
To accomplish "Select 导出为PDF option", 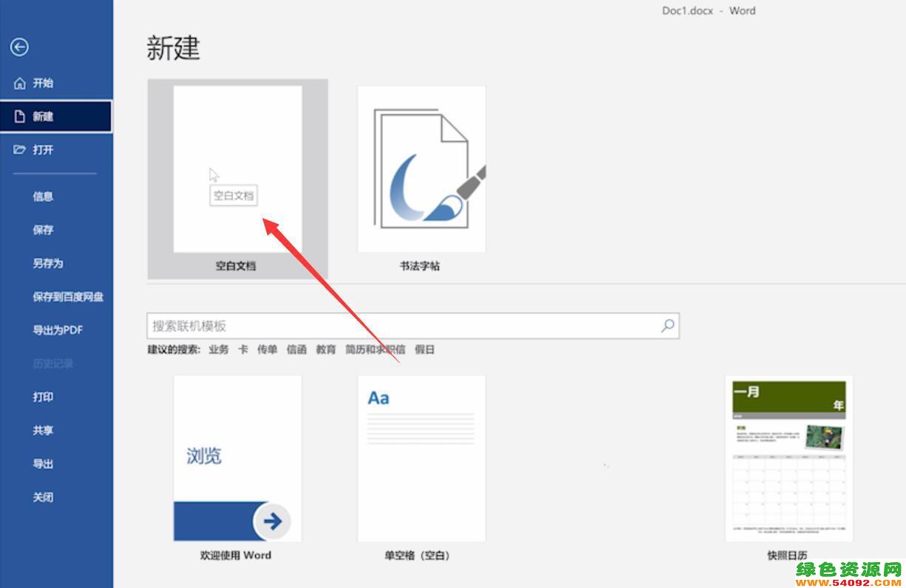I will click(x=56, y=330).
